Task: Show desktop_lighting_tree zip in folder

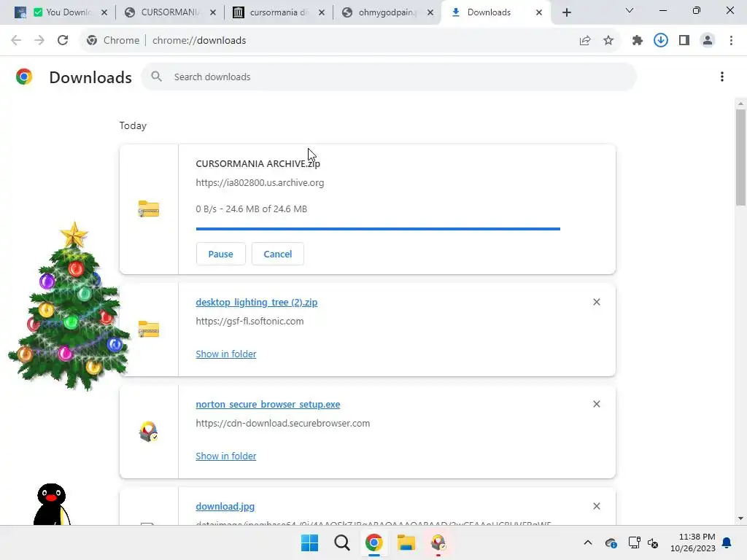Action: click(x=226, y=354)
